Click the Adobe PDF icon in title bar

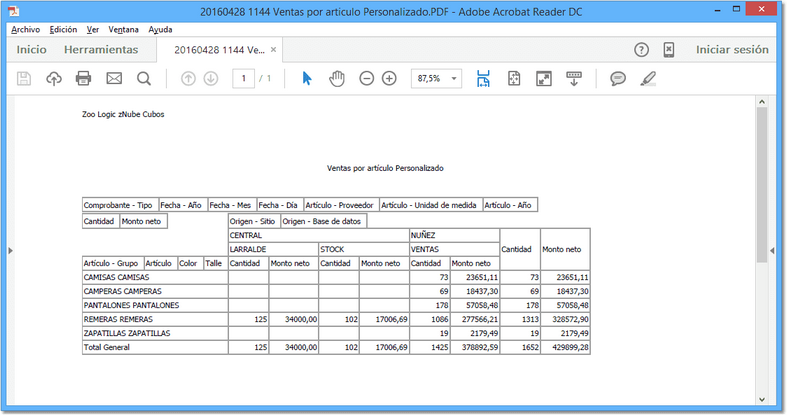click(x=14, y=11)
